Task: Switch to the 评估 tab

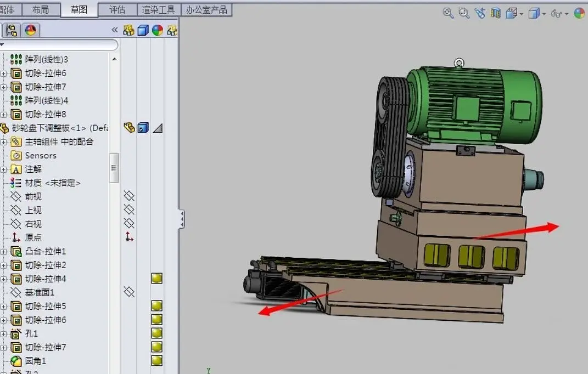Action: [x=117, y=9]
